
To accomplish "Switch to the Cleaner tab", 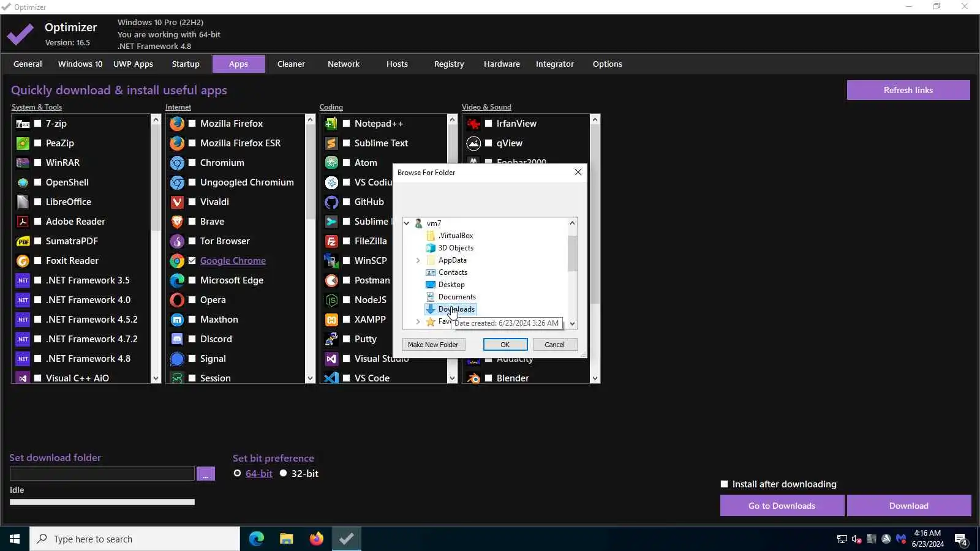I will 291,64.
